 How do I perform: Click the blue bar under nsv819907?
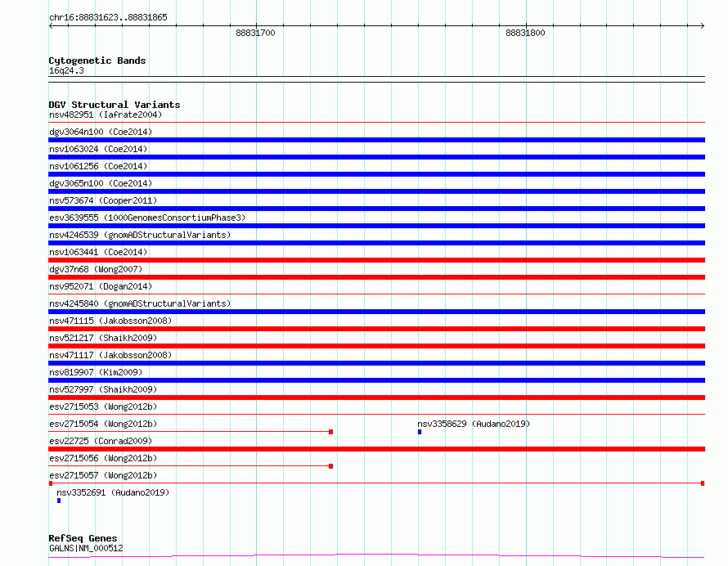pyautogui.click(x=376, y=380)
